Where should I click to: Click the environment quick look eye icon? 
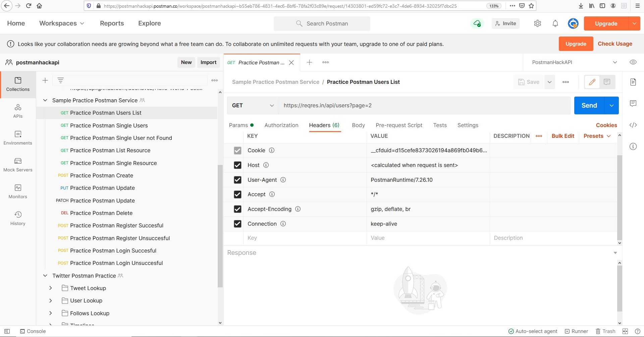(x=633, y=62)
